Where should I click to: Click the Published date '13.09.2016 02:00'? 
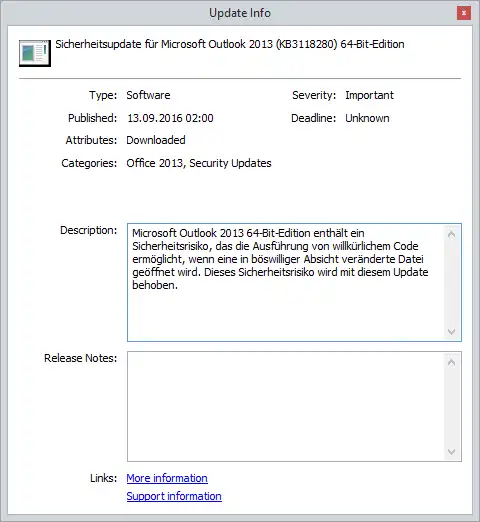point(170,118)
